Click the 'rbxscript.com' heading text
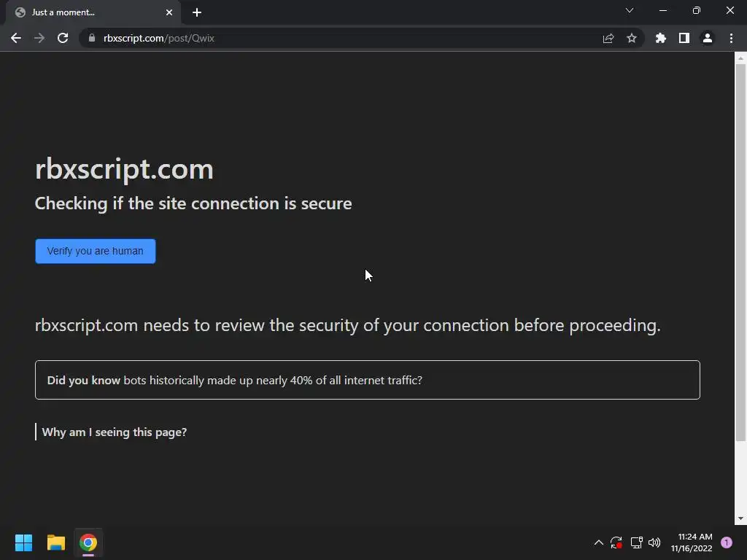The image size is (747, 560). (x=124, y=169)
